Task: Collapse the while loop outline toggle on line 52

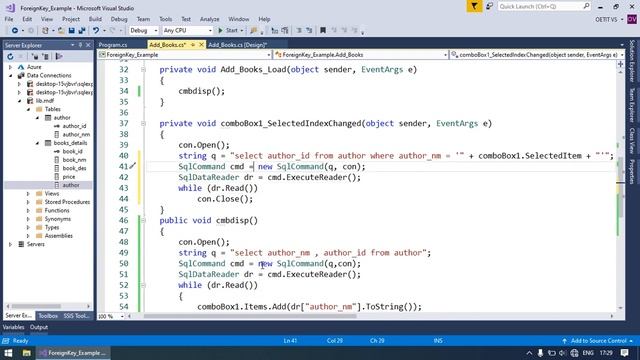Action: click(143, 285)
